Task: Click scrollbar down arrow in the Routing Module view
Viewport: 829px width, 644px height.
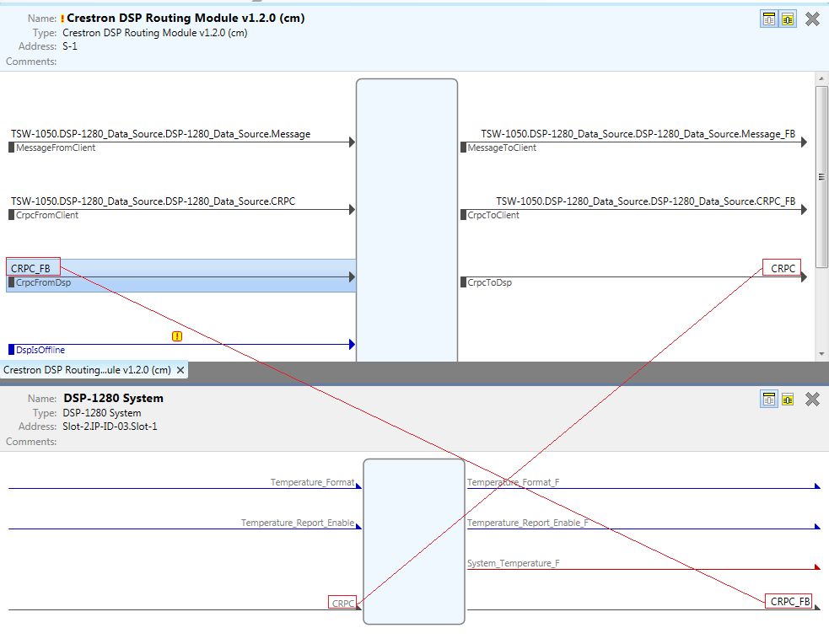Action: [x=821, y=354]
